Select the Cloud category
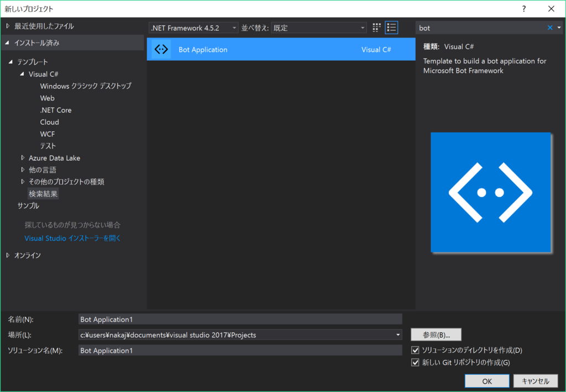The width and height of the screenshot is (566, 392). point(49,122)
